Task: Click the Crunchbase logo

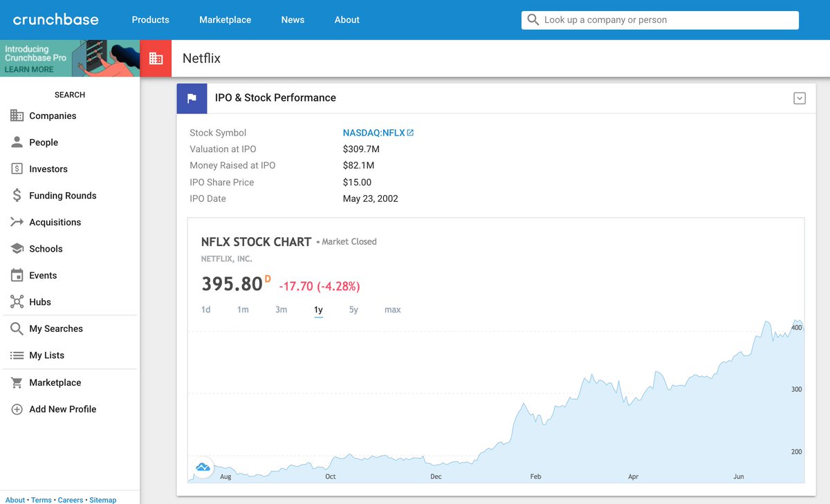Action: (x=56, y=19)
